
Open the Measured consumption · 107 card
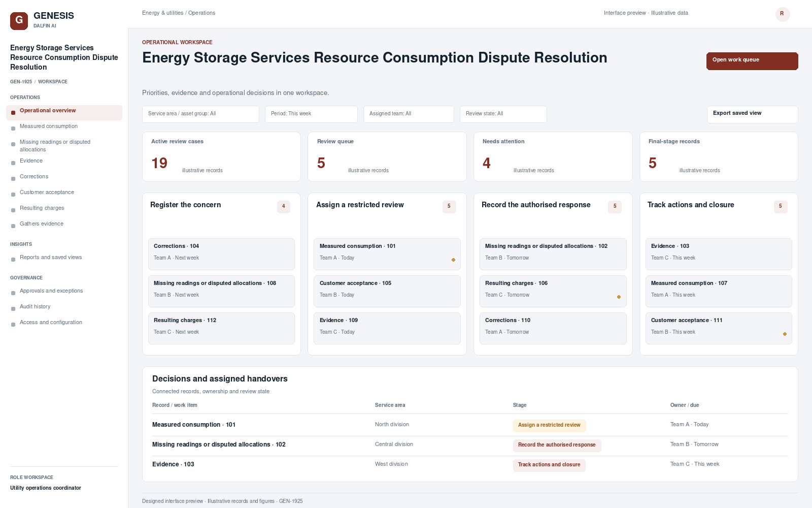[x=719, y=291]
